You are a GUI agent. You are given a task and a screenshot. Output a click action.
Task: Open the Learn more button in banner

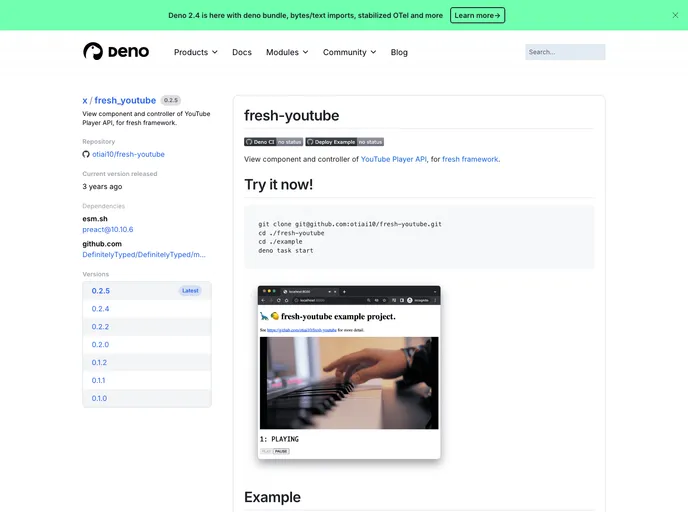pos(477,15)
